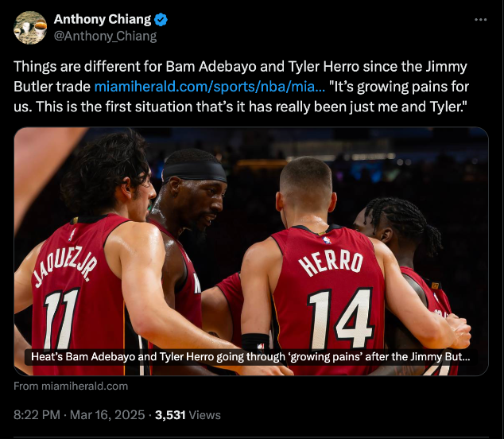The height and width of the screenshot is (439, 504).
Task: Open the 8:22 PM timestamp link
Action: [37, 415]
